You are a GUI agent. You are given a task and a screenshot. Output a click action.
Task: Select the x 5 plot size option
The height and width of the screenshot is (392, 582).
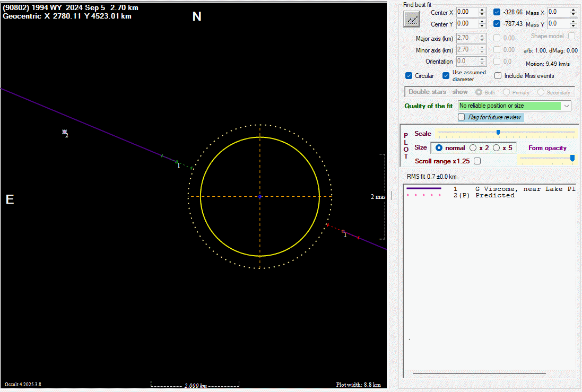pyautogui.click(x=497, y=148)
